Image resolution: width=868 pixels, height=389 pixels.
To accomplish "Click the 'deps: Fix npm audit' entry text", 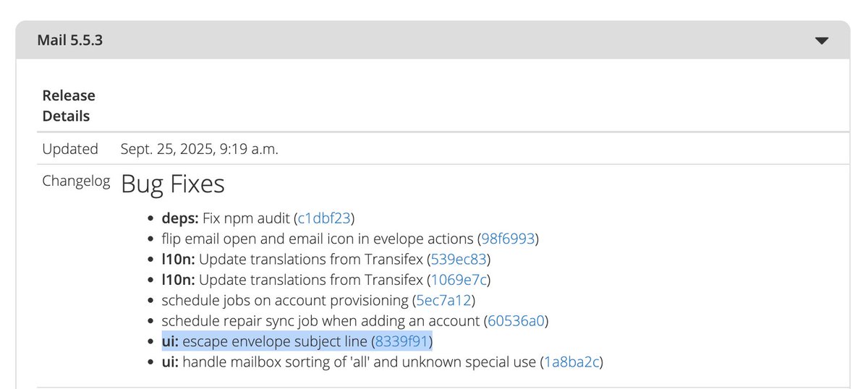I will (x=226, y=218).
